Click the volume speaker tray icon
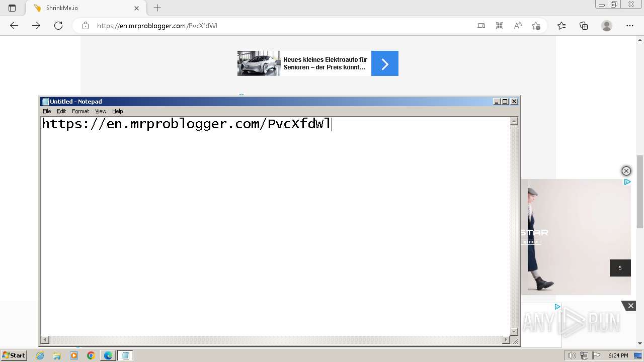The height and width of the screenshot is (362, 644). (x=572, y=355)
